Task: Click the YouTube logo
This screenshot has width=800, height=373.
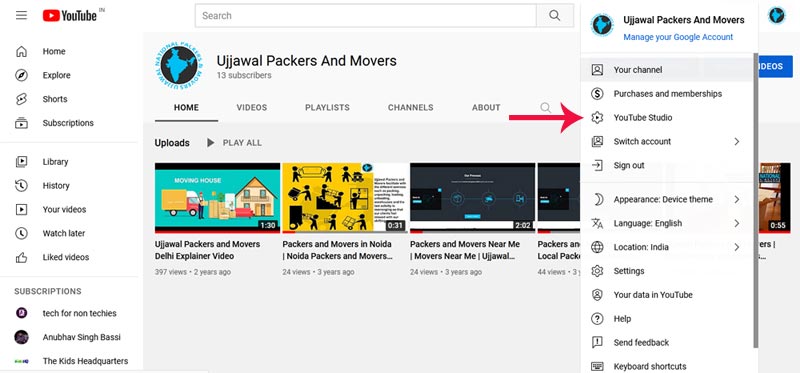Action: (x=70, y=16)
